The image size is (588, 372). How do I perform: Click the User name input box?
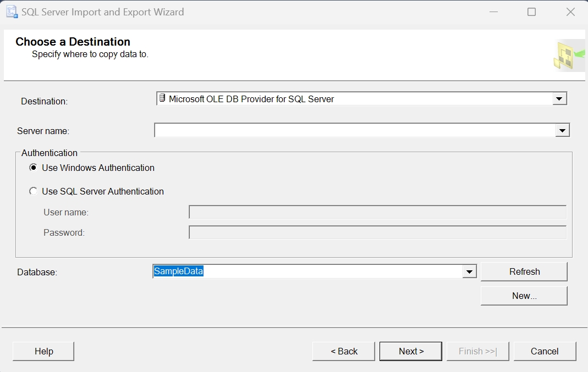(377, 212)
